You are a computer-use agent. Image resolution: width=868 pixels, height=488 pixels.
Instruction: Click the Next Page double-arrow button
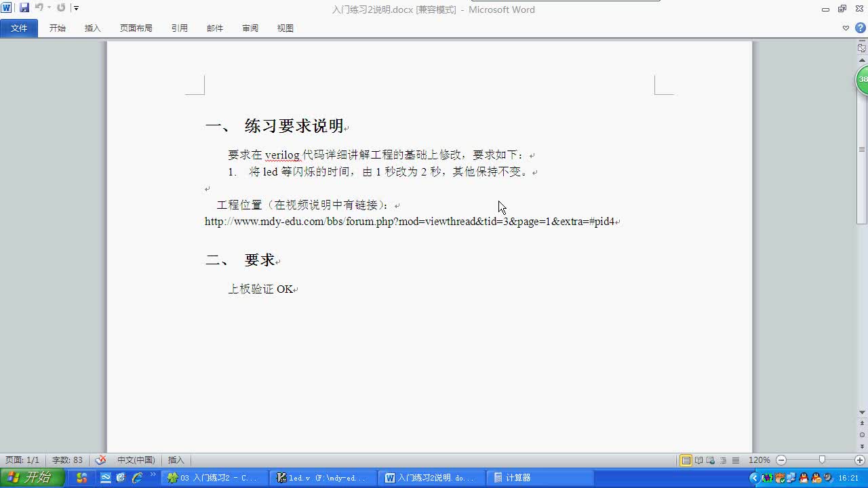pyautogui.click(x=862, y=445)
